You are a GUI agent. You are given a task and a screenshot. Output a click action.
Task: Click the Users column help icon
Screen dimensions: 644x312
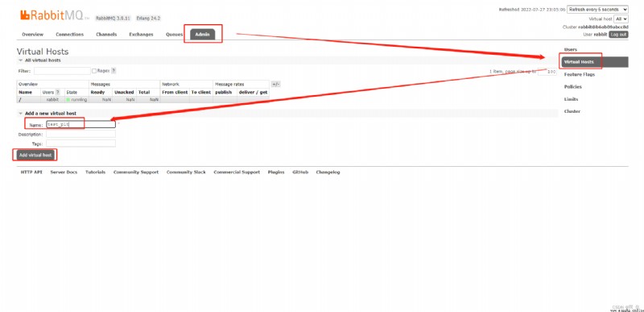click(x=57, y=93)
